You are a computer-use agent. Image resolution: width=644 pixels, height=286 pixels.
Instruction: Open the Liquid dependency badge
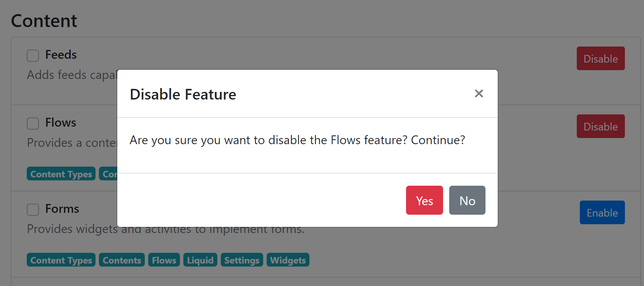point(200,260)
